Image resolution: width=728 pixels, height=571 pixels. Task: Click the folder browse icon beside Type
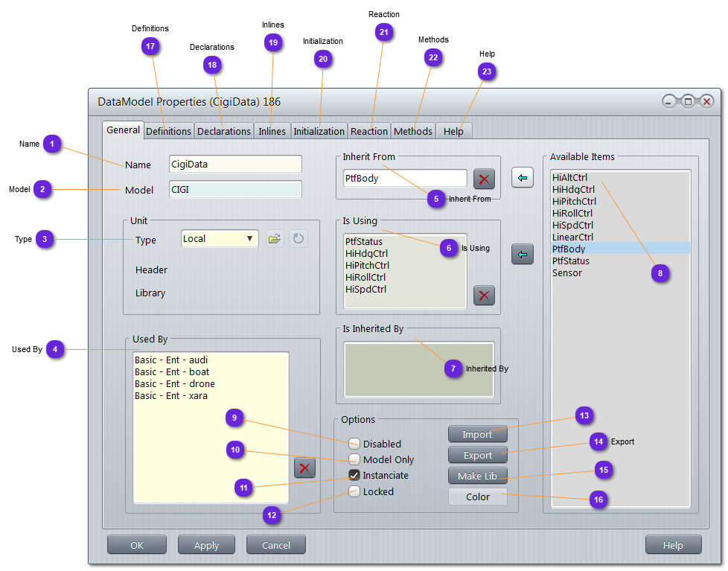pyautogui.click(x=275, y=239)
